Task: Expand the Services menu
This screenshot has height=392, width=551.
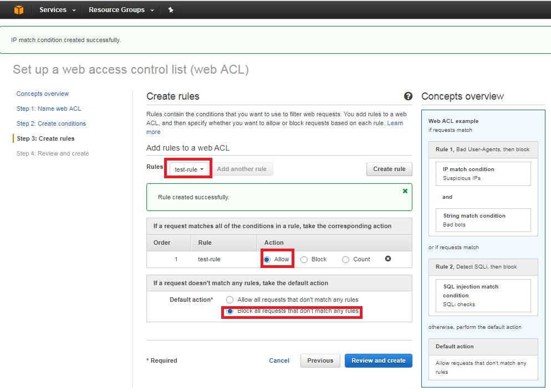Action: (x=57, y=10)
